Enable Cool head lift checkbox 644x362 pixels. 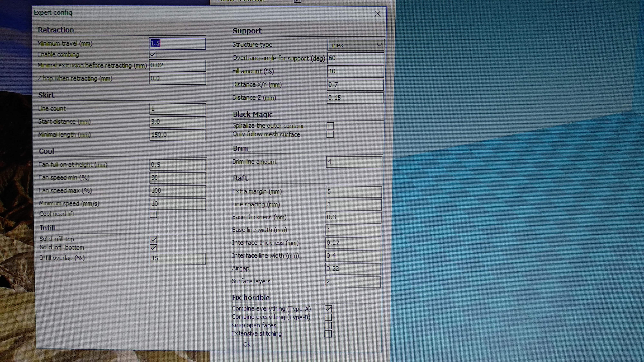153,214
